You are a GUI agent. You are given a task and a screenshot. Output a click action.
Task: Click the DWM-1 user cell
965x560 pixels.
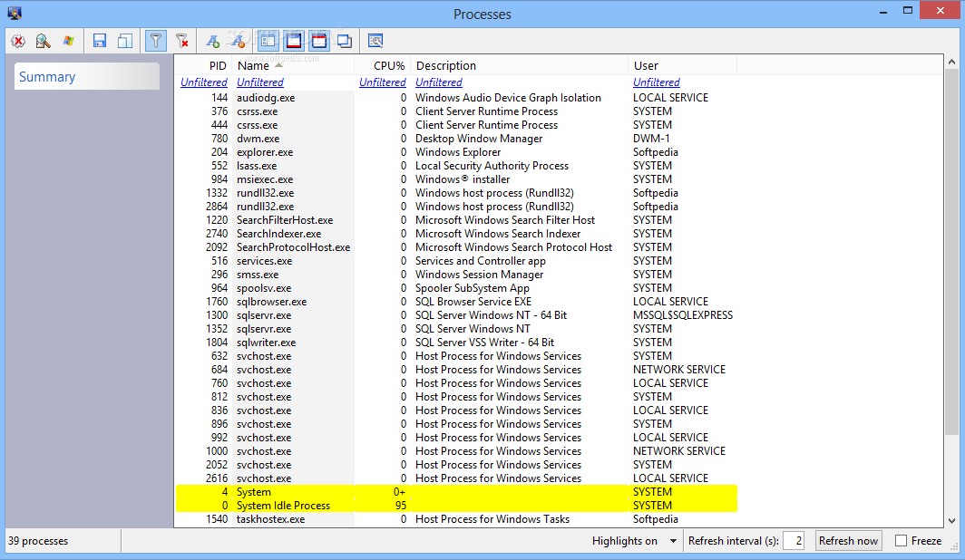[x=651, y=139]
